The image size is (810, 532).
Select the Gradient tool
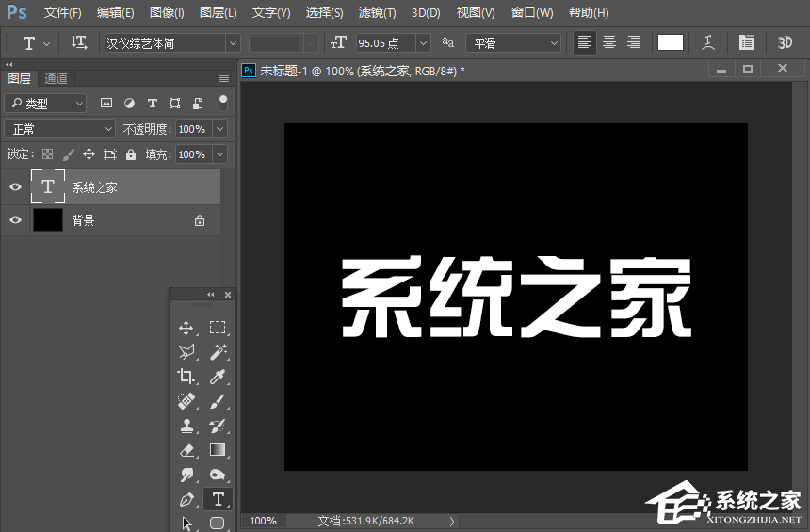pos(218,450)
